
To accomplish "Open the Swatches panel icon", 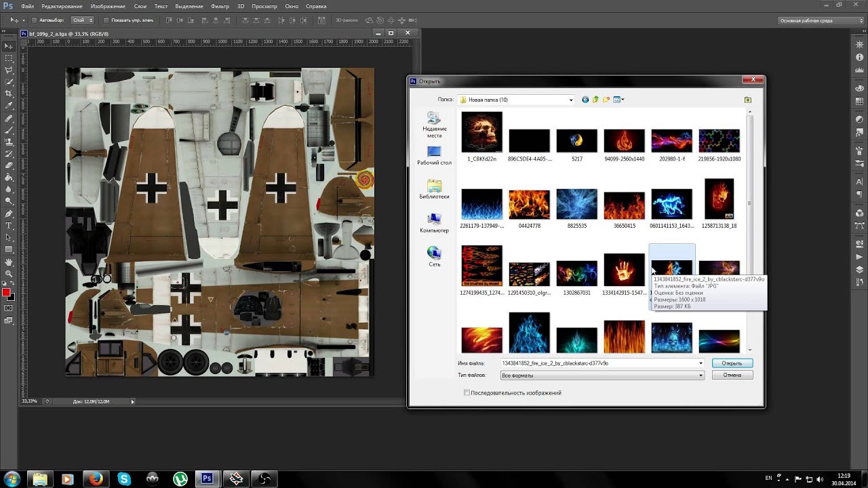I will click(x=860, y=102).
